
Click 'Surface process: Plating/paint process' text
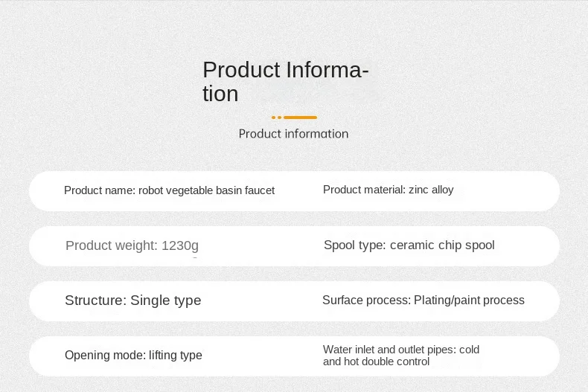(424, 301)
